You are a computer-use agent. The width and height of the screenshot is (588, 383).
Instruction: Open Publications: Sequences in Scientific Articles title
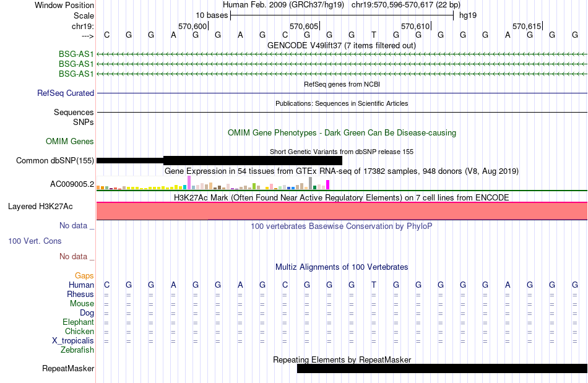click(x=342, y=103)
